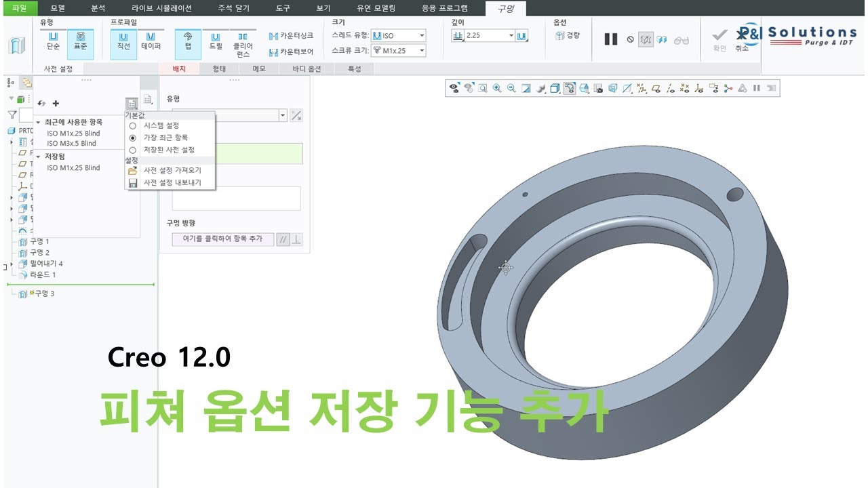The width and height of the screenshot is (868, 488).
Task: Open the 배치 placement tab
Action: pyautogui.click(x=179, y=68)
